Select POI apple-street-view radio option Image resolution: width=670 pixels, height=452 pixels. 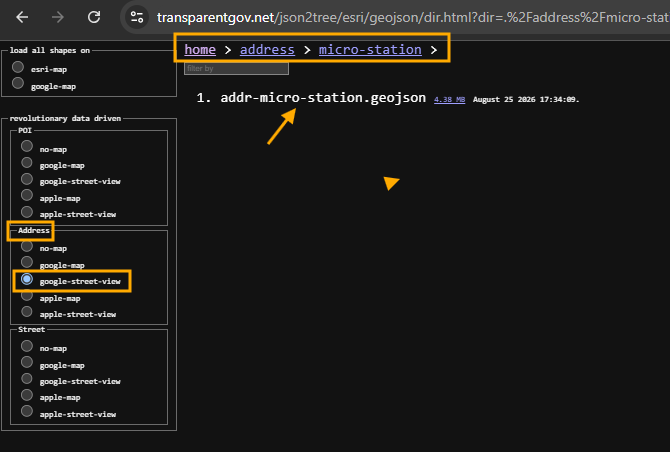27,211
